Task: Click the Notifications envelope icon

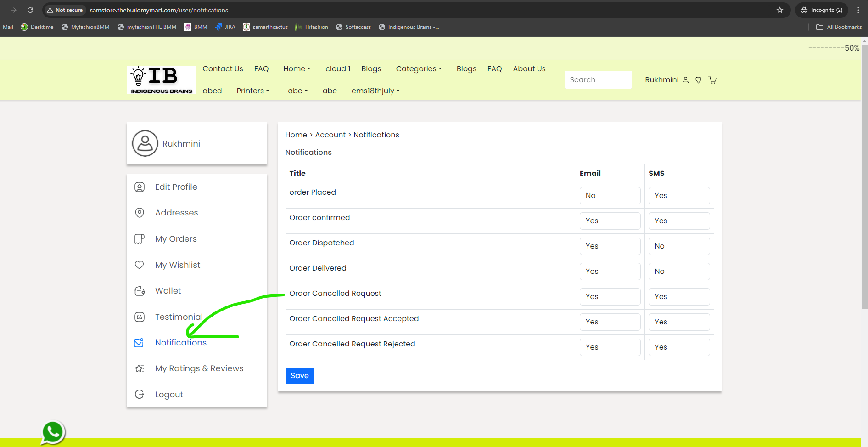Action: [139, 343]
